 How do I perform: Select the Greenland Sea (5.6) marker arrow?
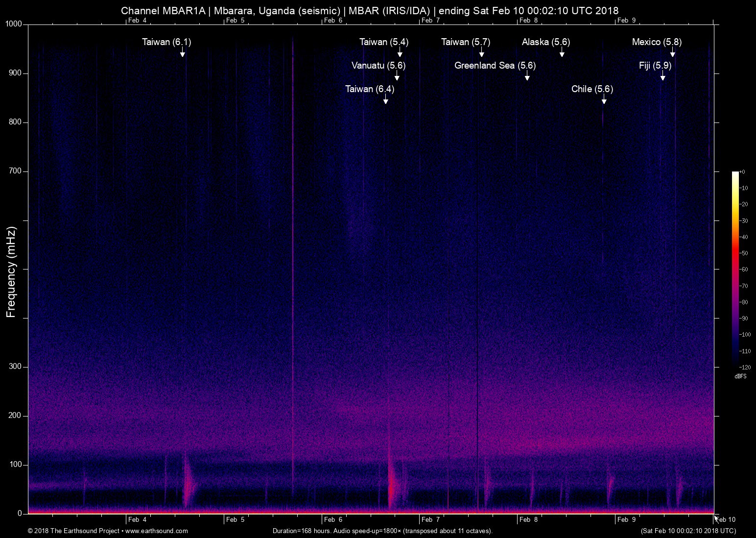point(527,78)
